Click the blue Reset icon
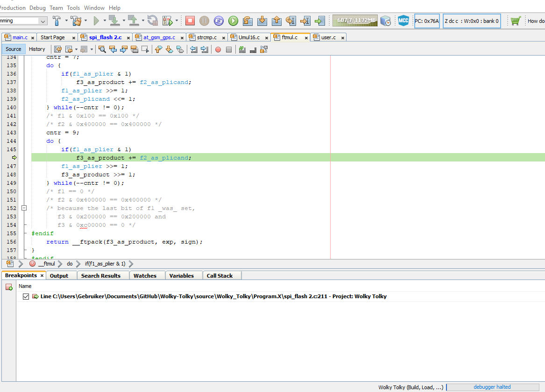The image size is (545, 392). 219,21
